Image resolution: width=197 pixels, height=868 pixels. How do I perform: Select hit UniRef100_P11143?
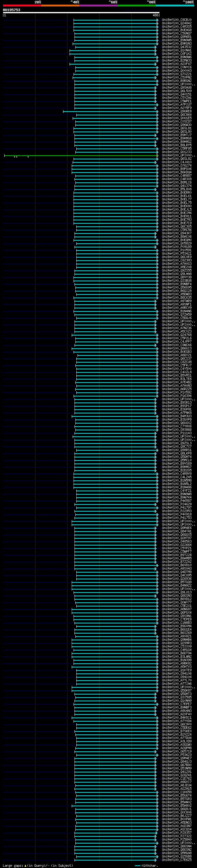(177, 433)
